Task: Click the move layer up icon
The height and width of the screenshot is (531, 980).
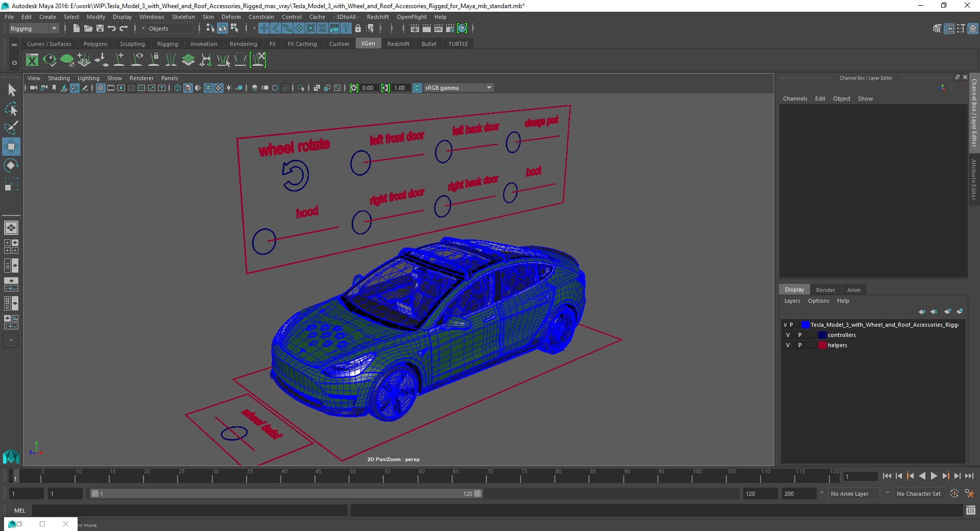Action: [922, 311]
